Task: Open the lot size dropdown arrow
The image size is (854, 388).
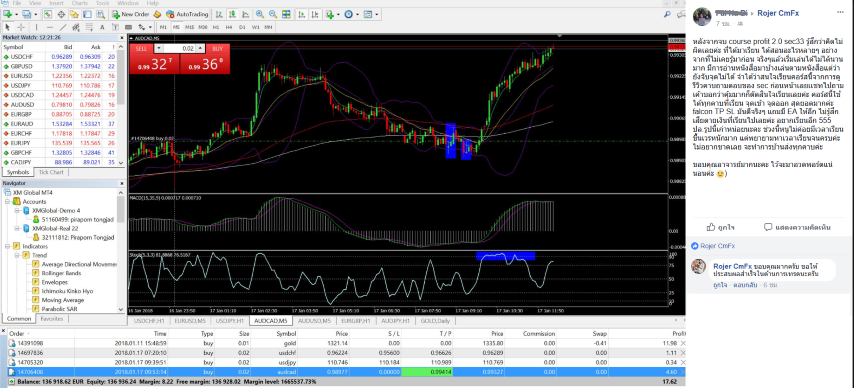Action: click(x=158, y=48)
